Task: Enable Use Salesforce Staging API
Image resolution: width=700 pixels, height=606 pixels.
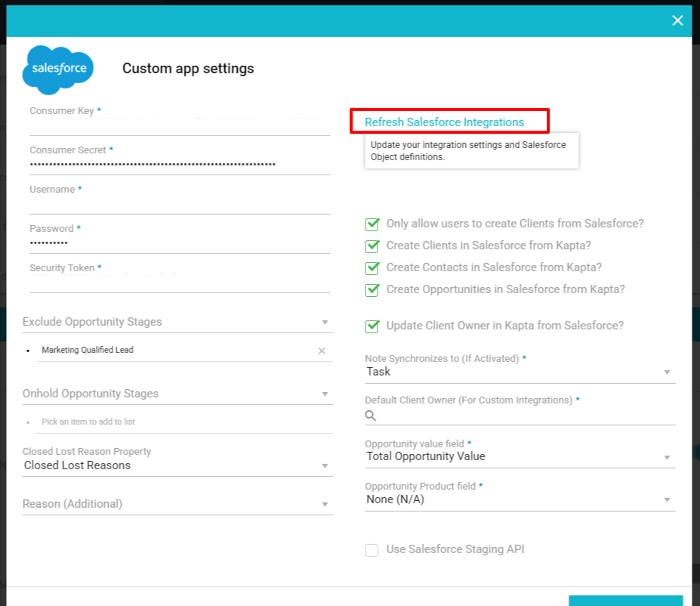Action: click(x=372, y=550)
